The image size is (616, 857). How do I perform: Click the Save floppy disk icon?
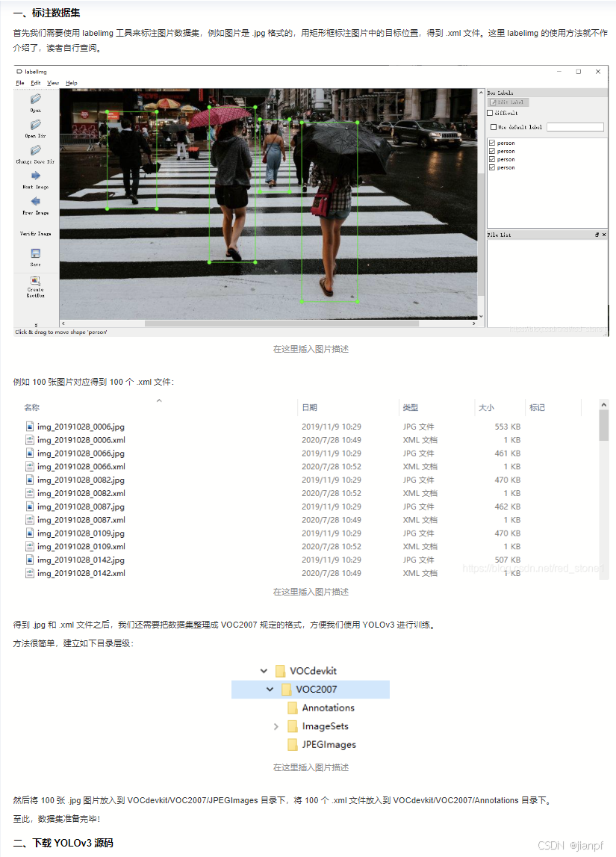(36, 253)
